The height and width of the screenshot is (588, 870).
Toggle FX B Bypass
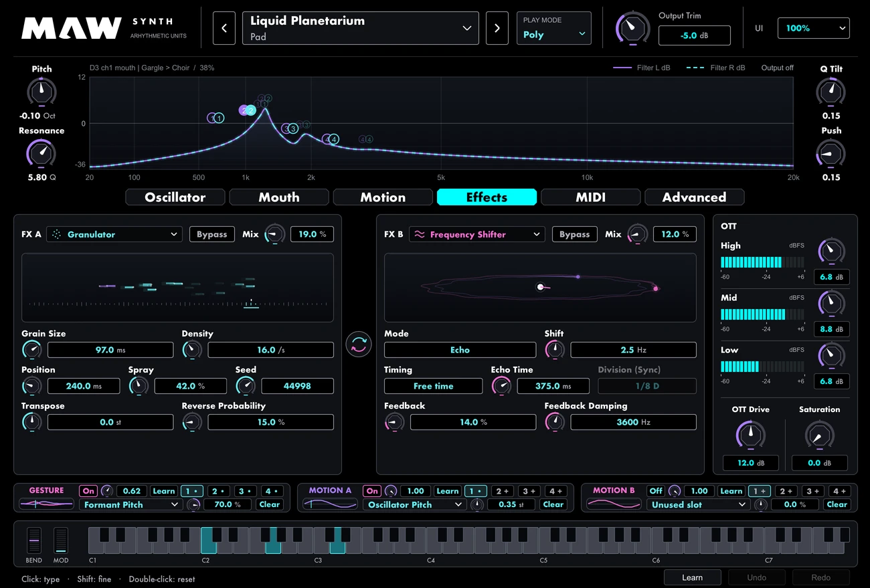(574, 234)
